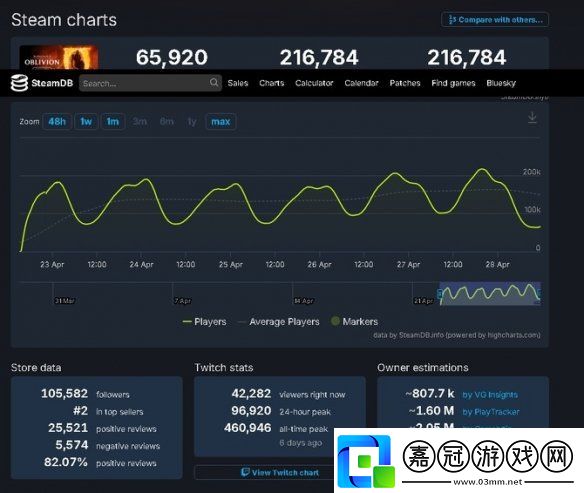Click the ~807.7 k owner estimate

pos(430,394)
